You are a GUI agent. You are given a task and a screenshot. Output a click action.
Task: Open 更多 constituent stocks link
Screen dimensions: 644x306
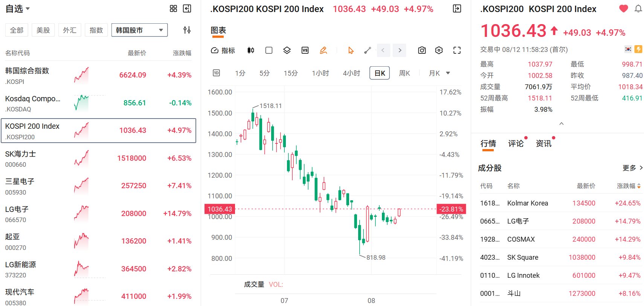click(633, 168)
